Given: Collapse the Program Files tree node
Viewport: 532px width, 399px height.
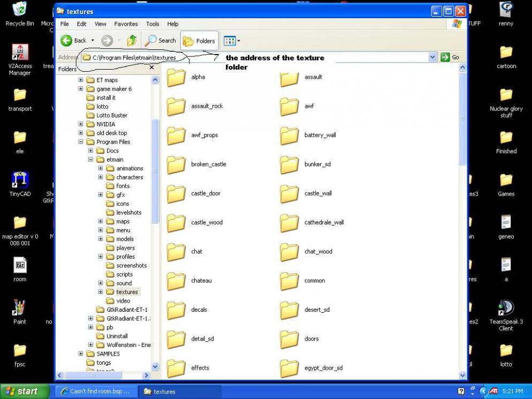Looking at the screenshot, I should pos(81,142).
